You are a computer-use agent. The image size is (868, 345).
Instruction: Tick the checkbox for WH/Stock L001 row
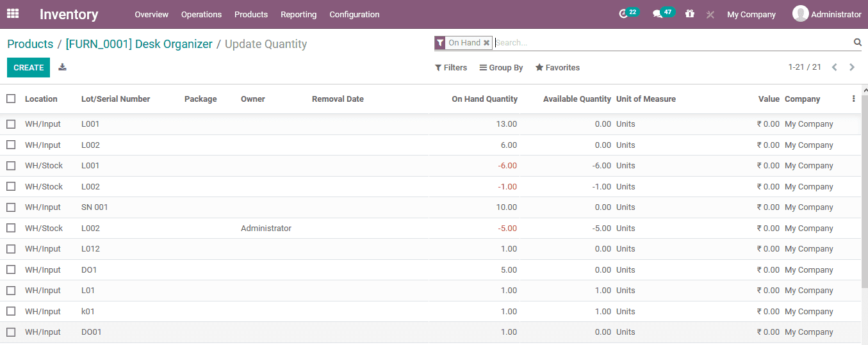[11, 166]
